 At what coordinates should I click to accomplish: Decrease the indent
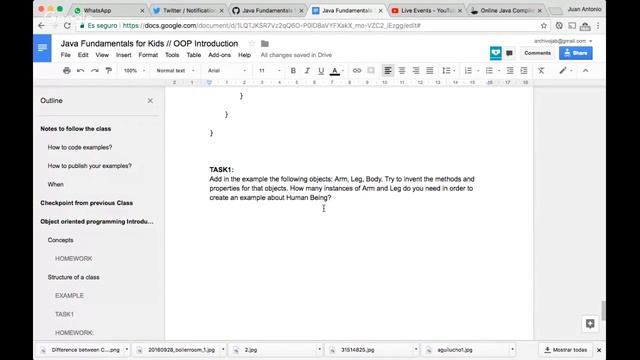[510, 71]
